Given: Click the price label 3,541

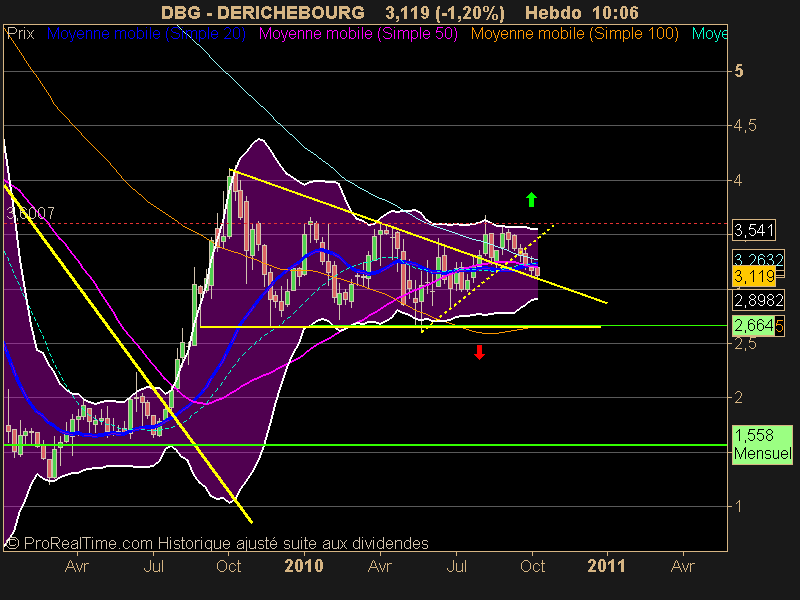Looking at the screenshot, I should [x=754, y=230].
